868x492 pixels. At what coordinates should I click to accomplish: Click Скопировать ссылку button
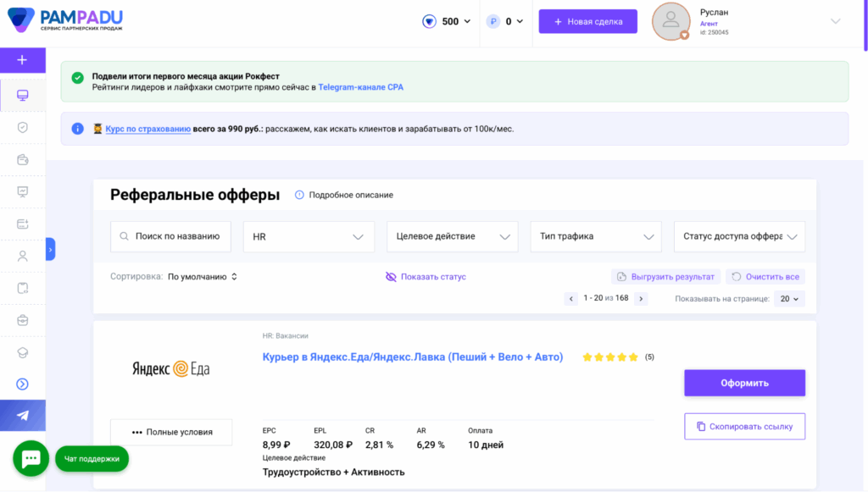(744, 427)
